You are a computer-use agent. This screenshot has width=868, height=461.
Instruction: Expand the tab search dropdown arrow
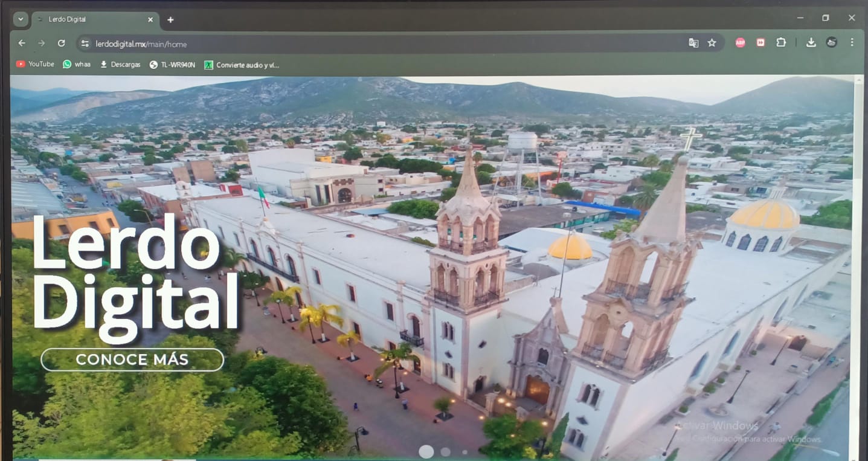point(21,19)
